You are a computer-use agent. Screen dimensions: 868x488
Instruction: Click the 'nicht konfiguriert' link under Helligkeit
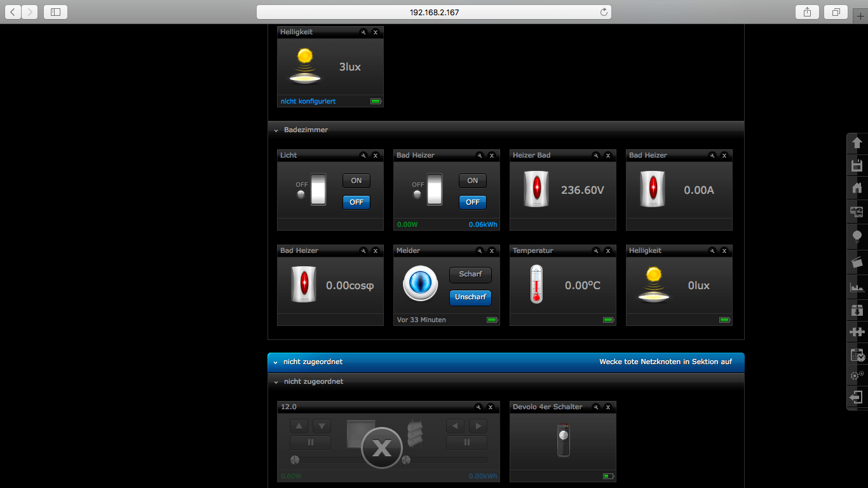pos(308,102)
